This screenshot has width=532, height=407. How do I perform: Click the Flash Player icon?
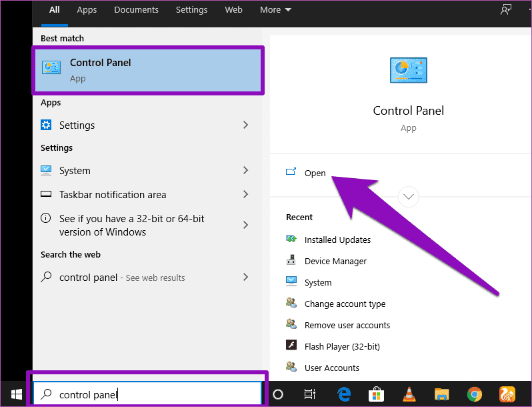(291, 345)
